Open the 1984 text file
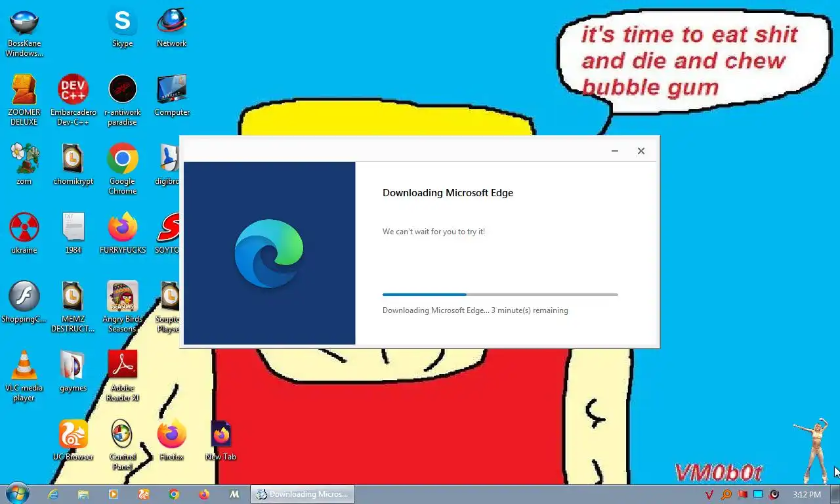 point(73,233)
